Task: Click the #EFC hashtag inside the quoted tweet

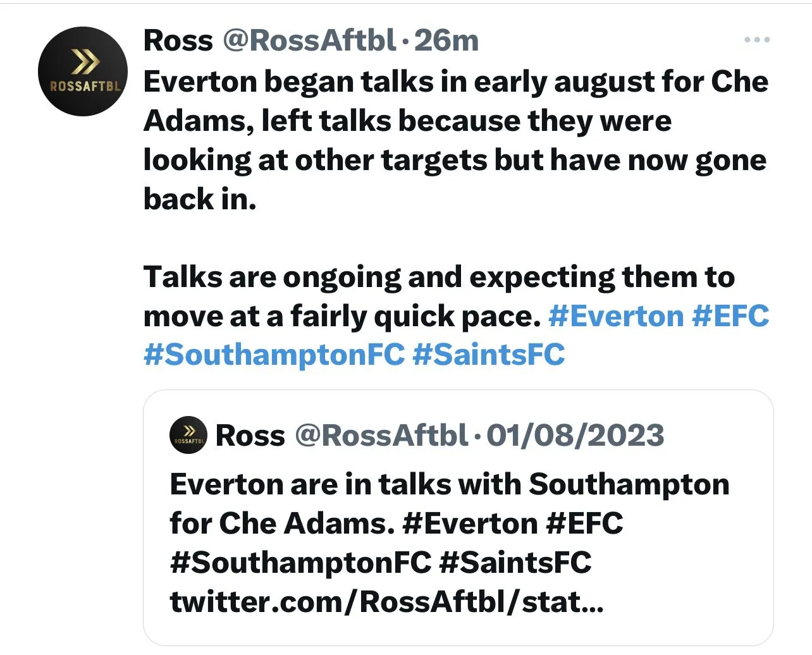Action: coord(584,523)
